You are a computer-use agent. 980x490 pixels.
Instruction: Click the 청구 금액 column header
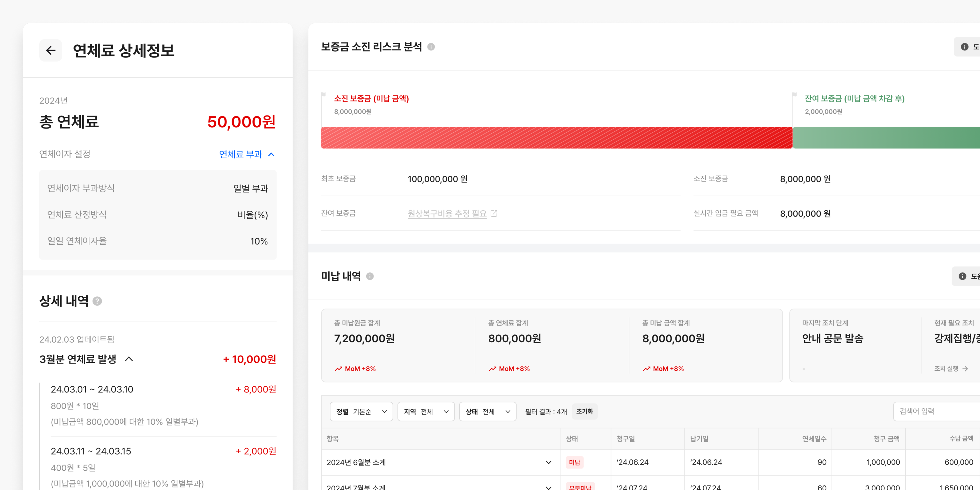point(868,439)
